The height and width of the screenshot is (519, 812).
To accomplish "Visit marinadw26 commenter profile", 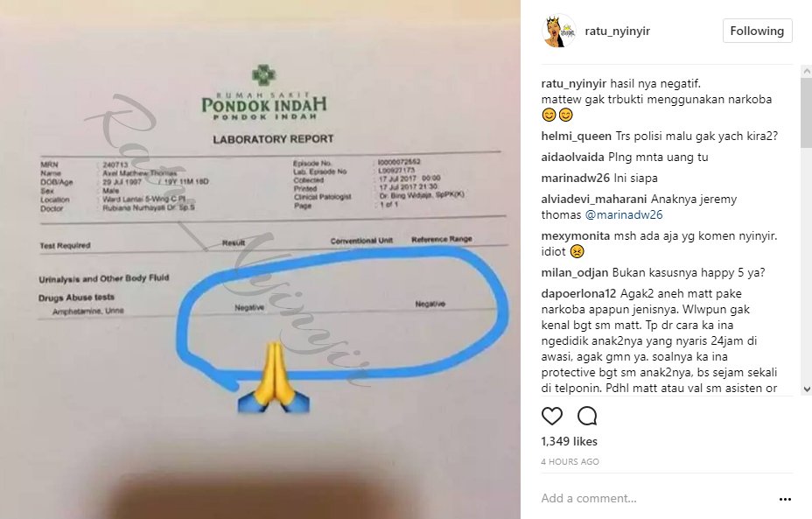I will point(576,178).
